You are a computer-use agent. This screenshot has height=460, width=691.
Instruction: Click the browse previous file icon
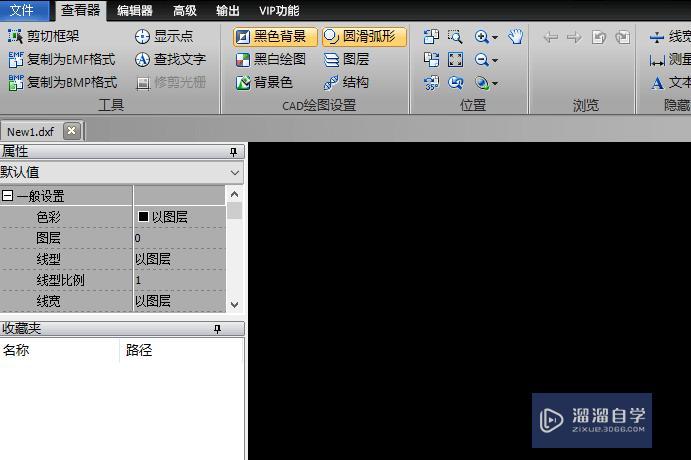(x=598, y=37)
